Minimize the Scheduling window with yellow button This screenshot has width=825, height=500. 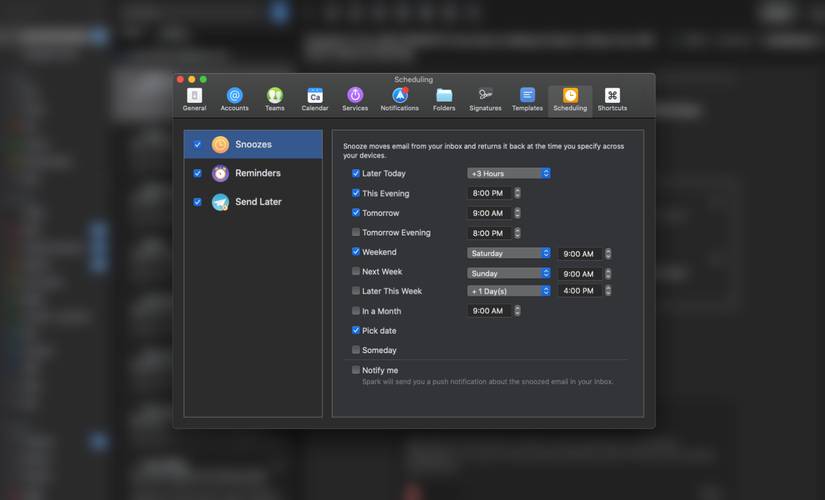pyautogui.click(x=192, y=79)
